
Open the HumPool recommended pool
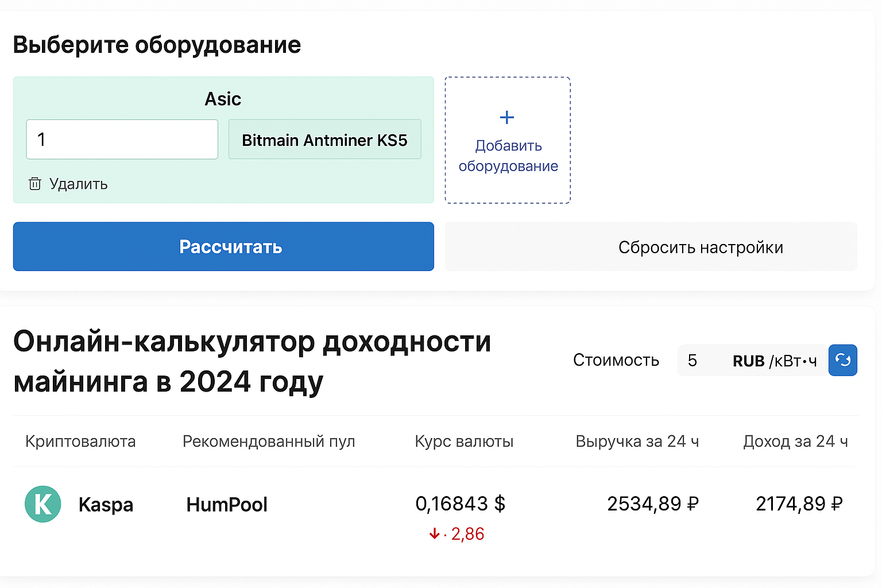pyautogui.click(x=227, y=504)
